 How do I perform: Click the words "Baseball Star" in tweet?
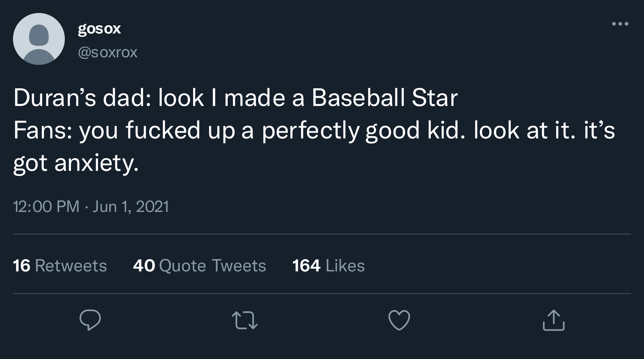tap(384, 98)
